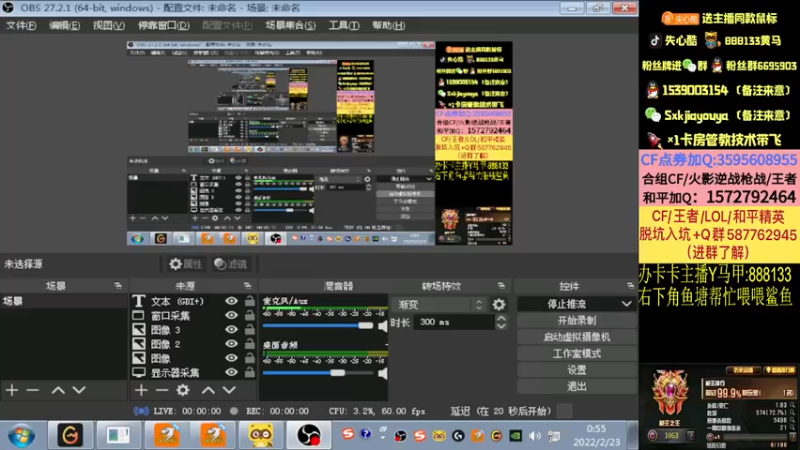This screenshot has width=800, height=450.
Task: Hide the 显示器采集 source
Action: 231,372
